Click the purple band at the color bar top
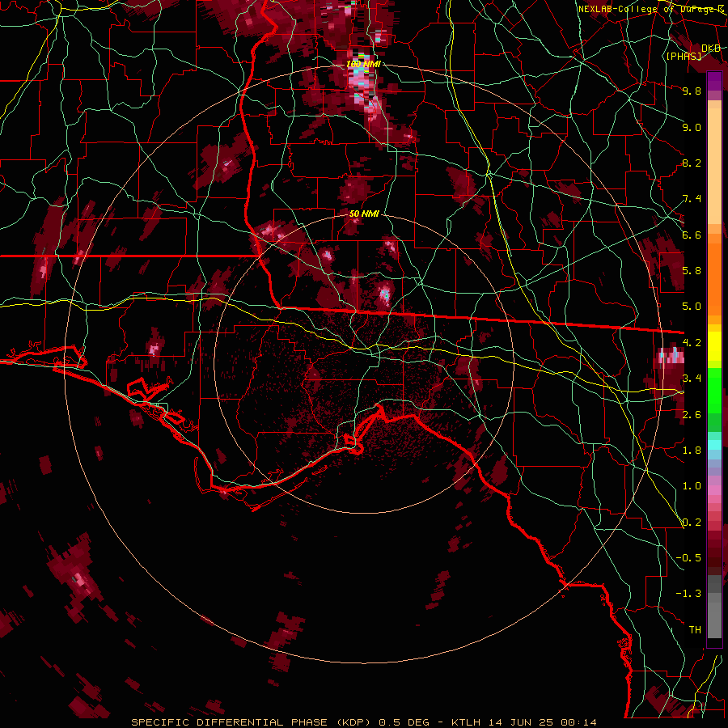Image resolution: width=728 pixels, height=728 pixels. coord(714,81)
